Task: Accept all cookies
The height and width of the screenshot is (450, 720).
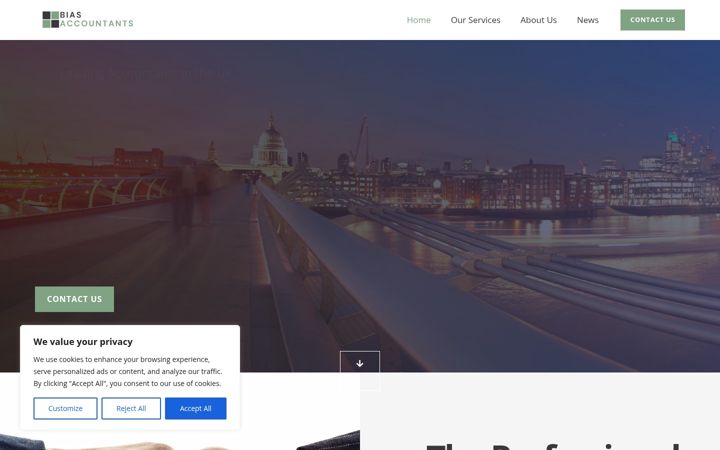Action: point(196,408)
